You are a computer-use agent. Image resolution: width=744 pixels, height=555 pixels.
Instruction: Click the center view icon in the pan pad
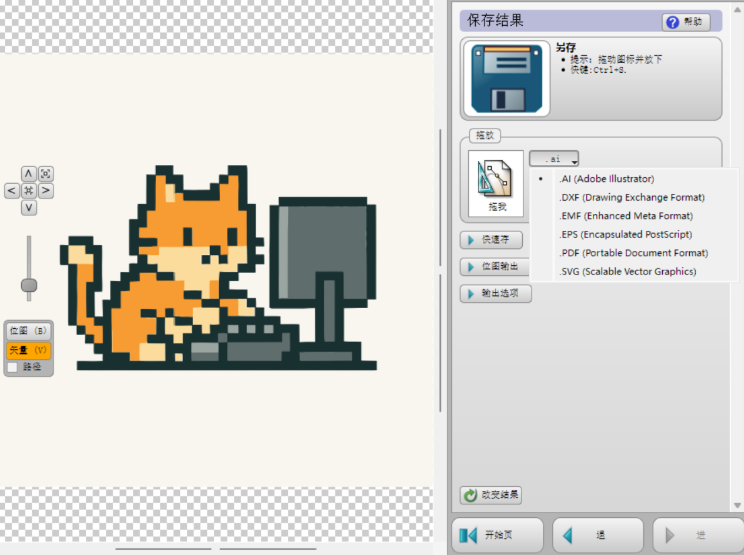click(28, 191)
